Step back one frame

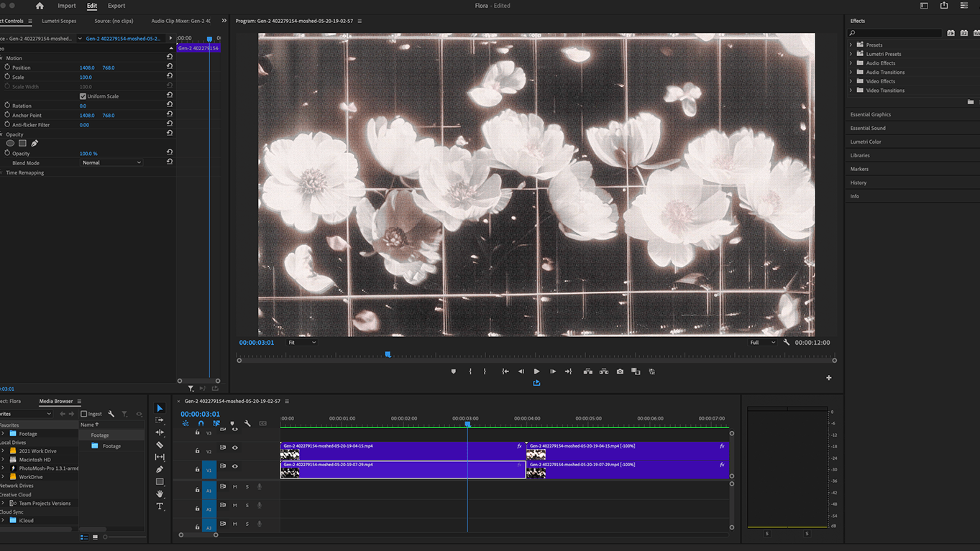[521, 371]
